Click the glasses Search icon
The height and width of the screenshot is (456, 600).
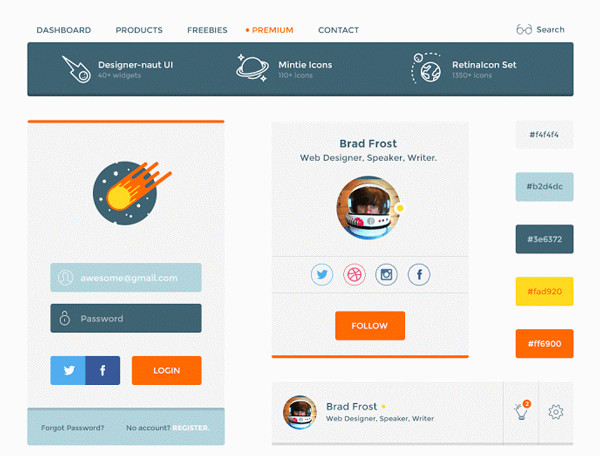(524, 29)
